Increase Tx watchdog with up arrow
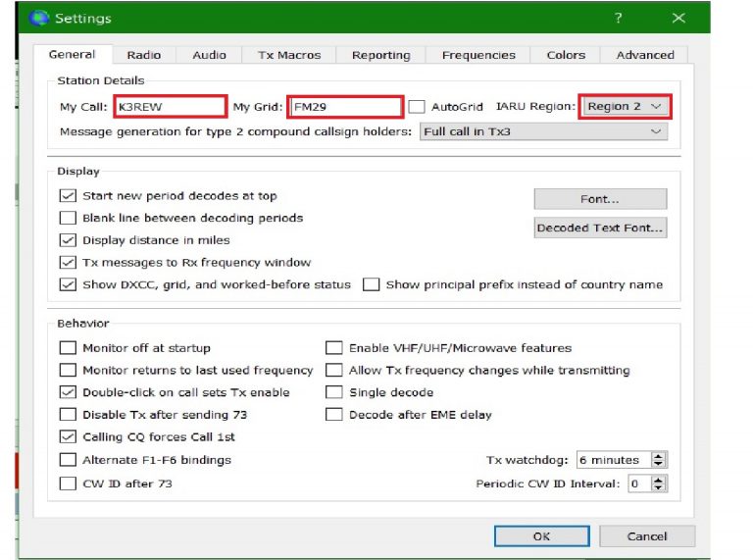Viewport: 753px width, 560px height. (x=659, y=456)
